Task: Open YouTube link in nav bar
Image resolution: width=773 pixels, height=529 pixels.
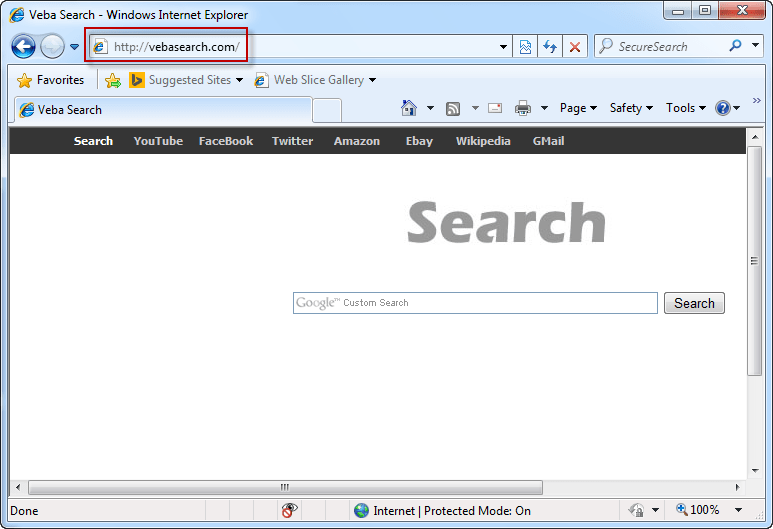Action: (x=158, y=141)
